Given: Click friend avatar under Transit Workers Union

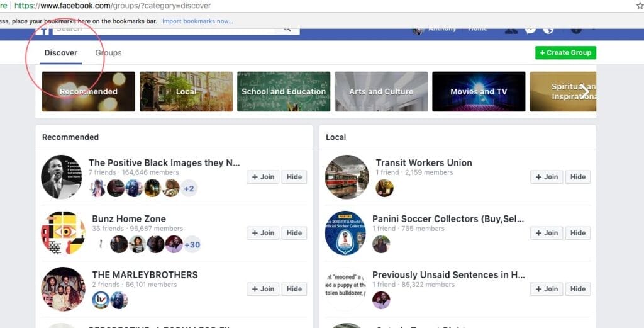Looking at the screenshot, I should point(385,188).
